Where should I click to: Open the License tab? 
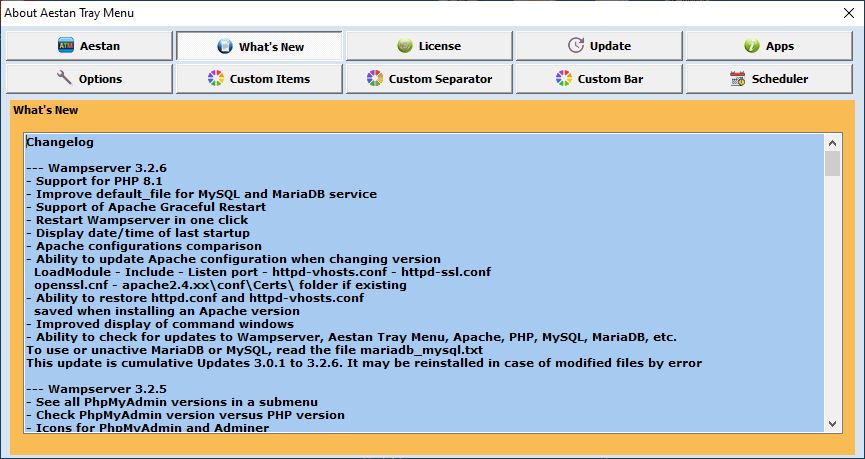(x=429, y=46)
